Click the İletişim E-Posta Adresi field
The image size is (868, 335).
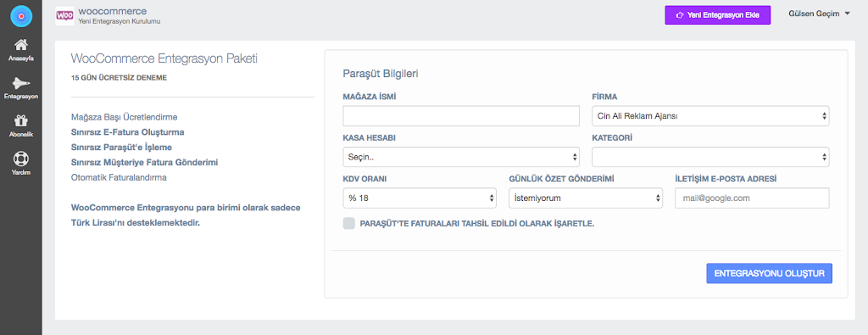[x=752, y=198]
